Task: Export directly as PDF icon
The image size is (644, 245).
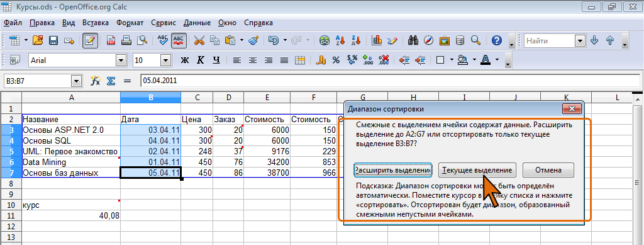Action: point(111,40)
